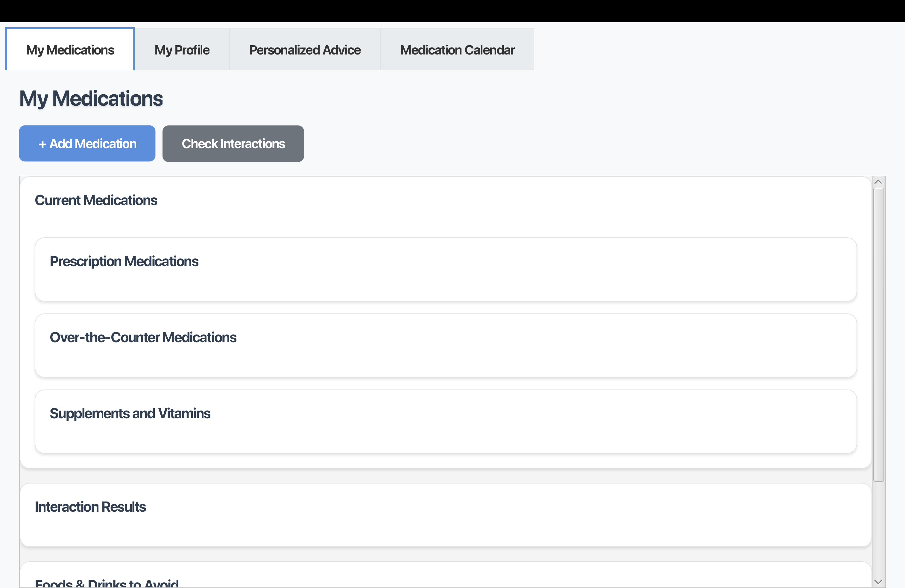Click the scrollbar down arrow
Screen dimensions: 905x588
[878, 582]
